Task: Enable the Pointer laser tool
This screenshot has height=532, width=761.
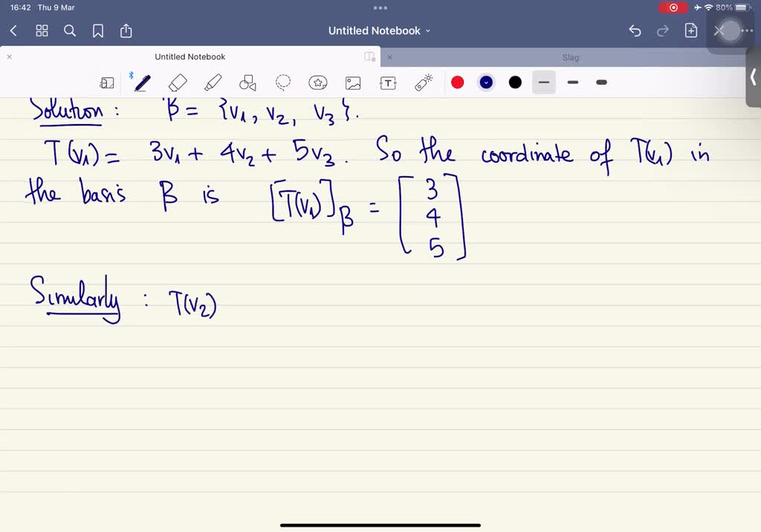Action: (x=423, y=82)
